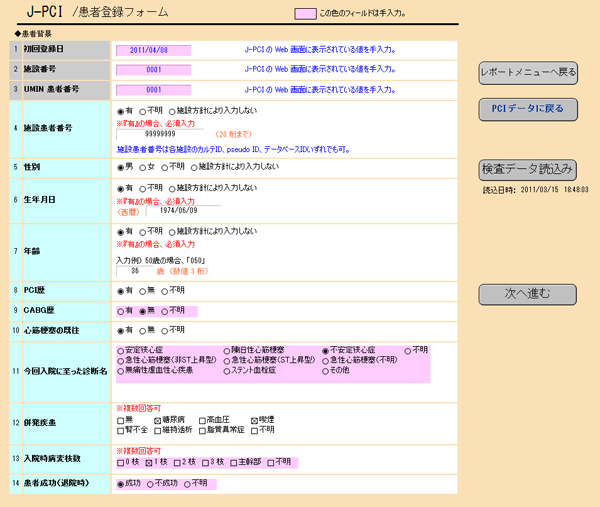Screen dimensions: 600x507
Task: Select 不明 for 生年月日
Action: point(142,189)
